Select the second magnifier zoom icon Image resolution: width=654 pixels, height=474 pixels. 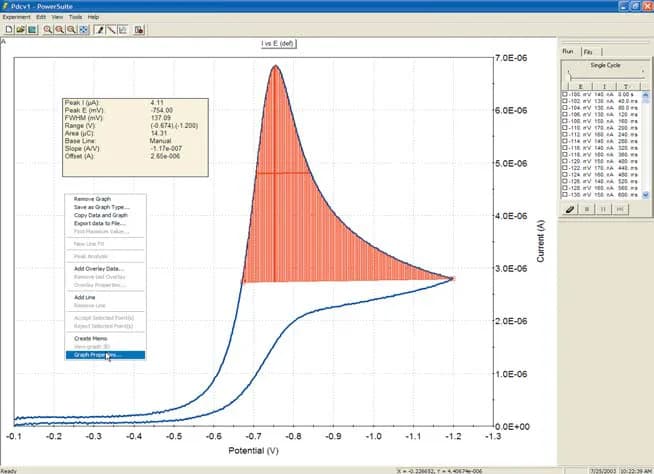click(x=60, y=30)
